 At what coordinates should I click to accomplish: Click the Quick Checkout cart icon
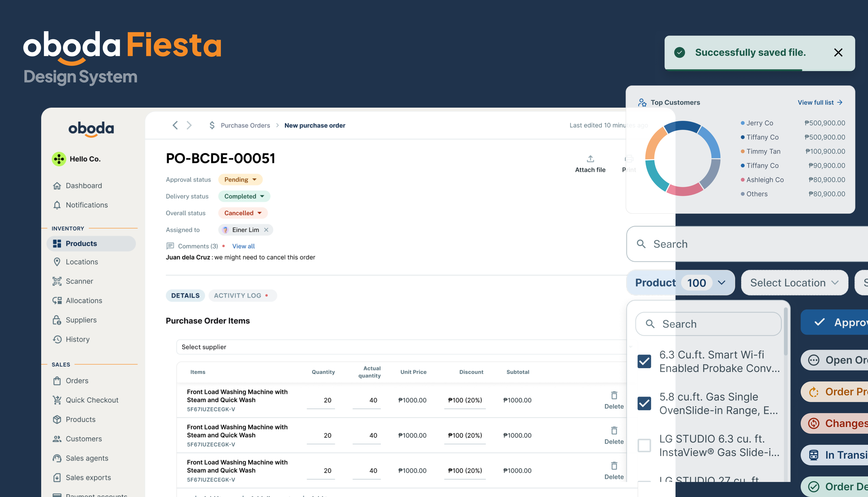click(57, 400)
